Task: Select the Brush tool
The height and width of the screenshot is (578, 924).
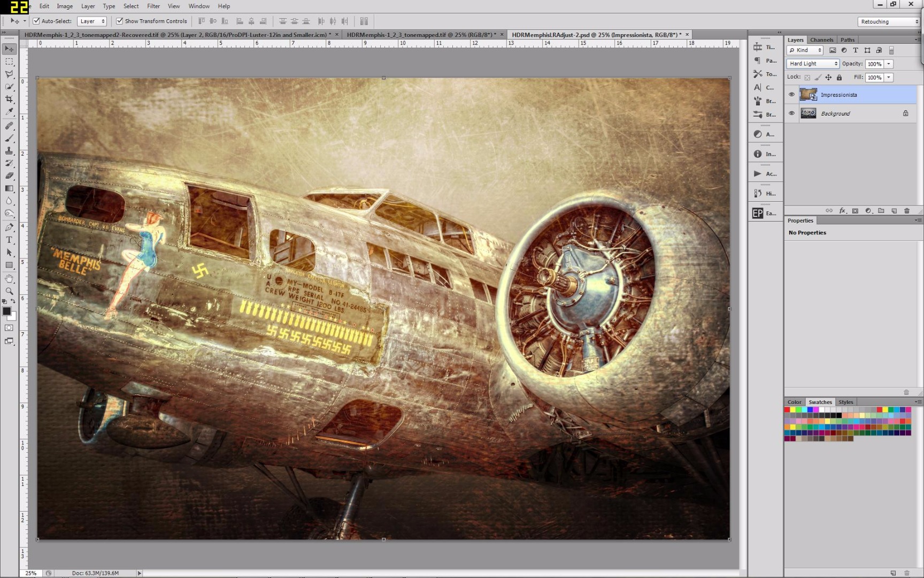Action: coord(9,138)
